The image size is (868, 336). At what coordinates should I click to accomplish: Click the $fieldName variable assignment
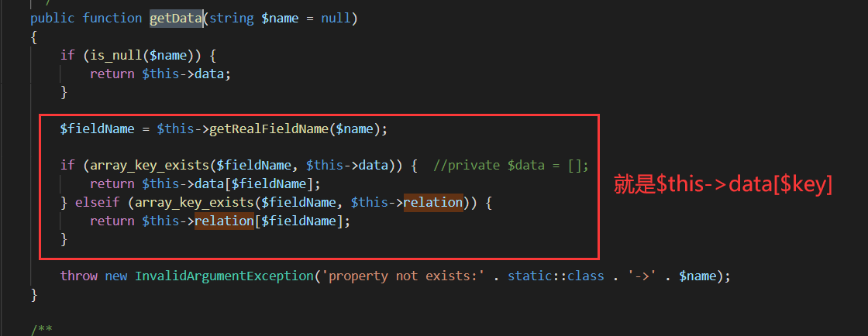98,129
